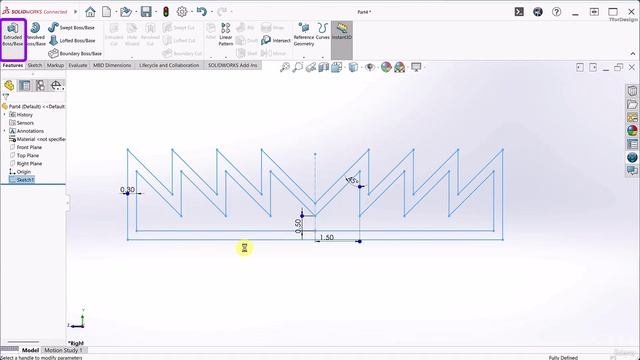Select the Intersect tool
Image resolution: width=640 pixels, height=360 pixels.
pos(276,40)
